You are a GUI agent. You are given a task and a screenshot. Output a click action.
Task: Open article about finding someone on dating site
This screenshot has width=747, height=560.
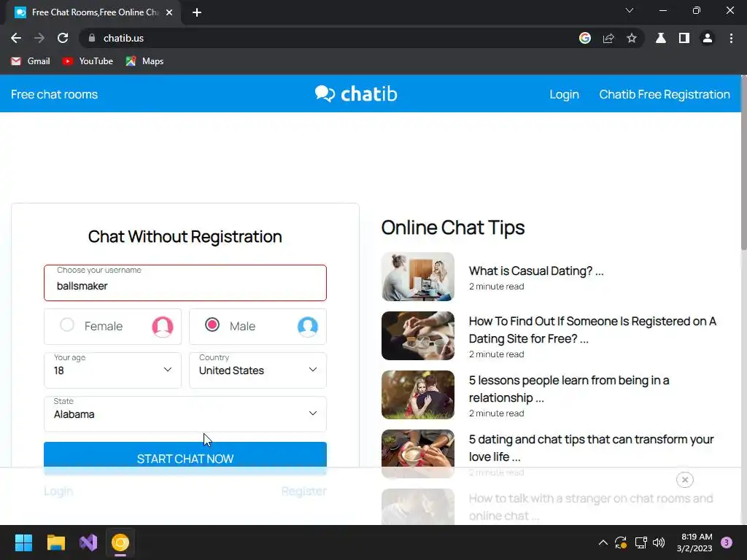point(592,330)
